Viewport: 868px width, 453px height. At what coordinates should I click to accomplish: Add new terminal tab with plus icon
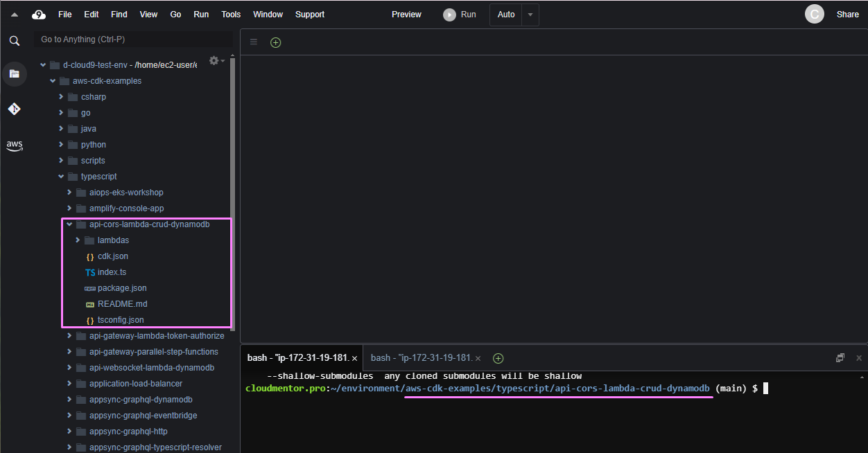click(x=498, y=358)
